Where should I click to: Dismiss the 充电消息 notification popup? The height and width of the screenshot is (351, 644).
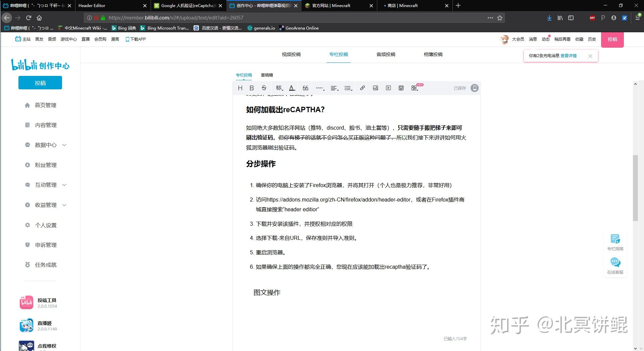pos(590,56)
